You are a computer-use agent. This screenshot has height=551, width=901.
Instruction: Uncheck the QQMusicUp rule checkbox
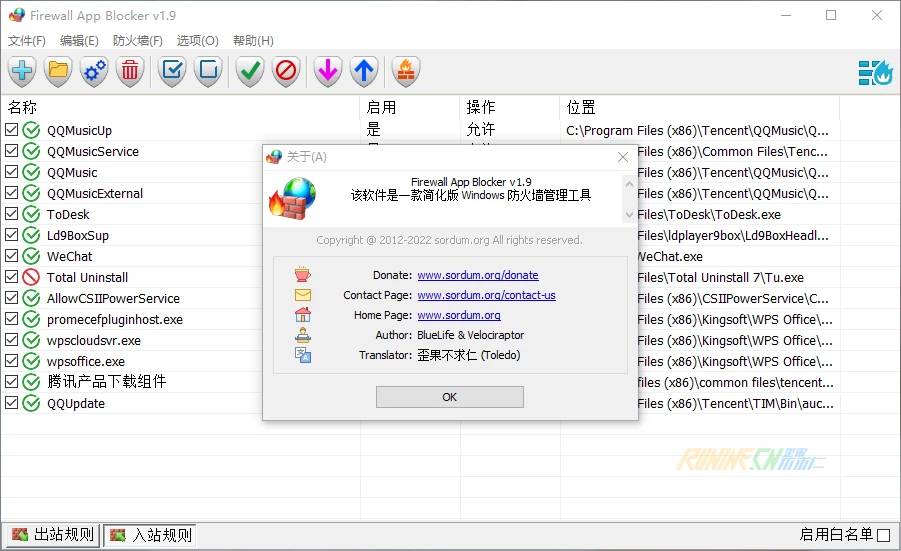12,131
